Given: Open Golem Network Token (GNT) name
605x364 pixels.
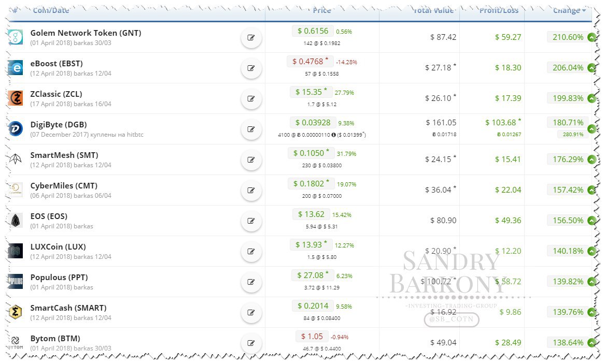Looking at the screenshot, I should 86,33.
